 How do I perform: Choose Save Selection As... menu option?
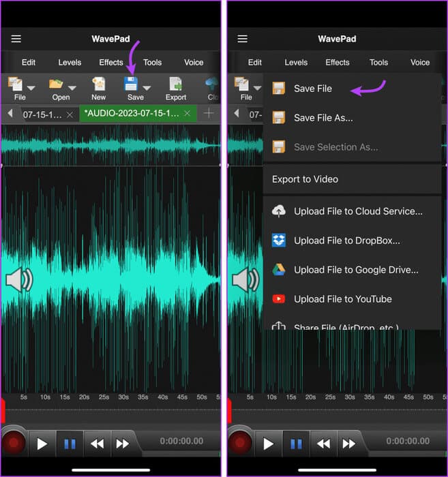[x=352, y=147]
